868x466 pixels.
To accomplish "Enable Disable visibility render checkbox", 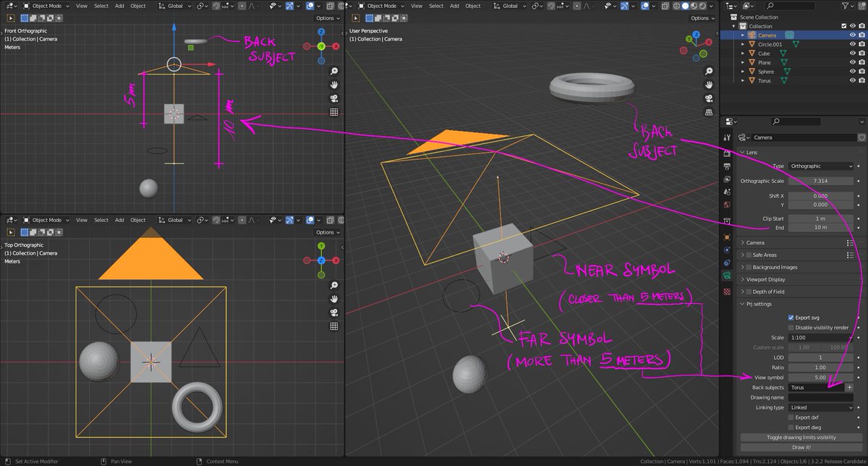I will pos(791,327).
